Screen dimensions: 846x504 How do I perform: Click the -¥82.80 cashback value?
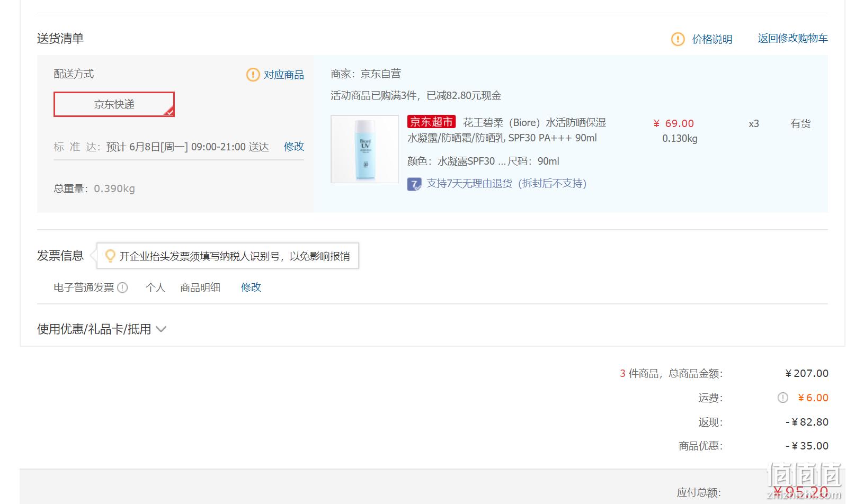[807, 422]
